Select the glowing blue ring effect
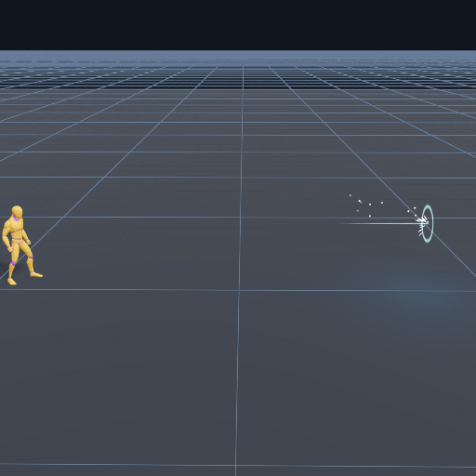 pyautogui.click(x=428, y=223)
